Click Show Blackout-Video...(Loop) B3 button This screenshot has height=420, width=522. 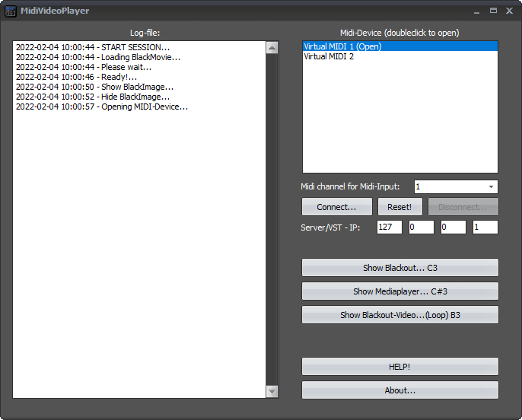pos(399,315)
